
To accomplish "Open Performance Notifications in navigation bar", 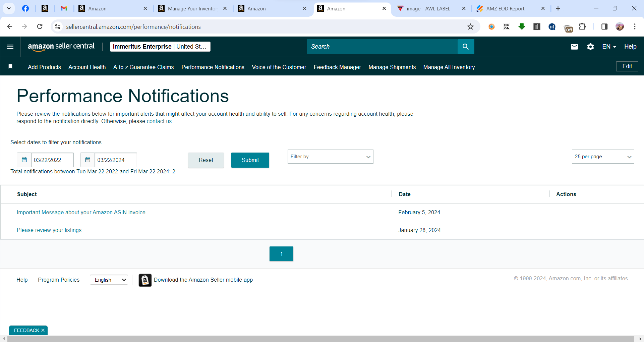I will (x=213, y=67).
